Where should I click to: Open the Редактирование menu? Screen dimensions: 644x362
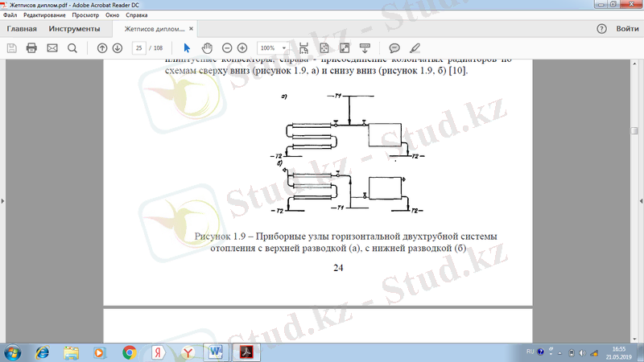44,15
